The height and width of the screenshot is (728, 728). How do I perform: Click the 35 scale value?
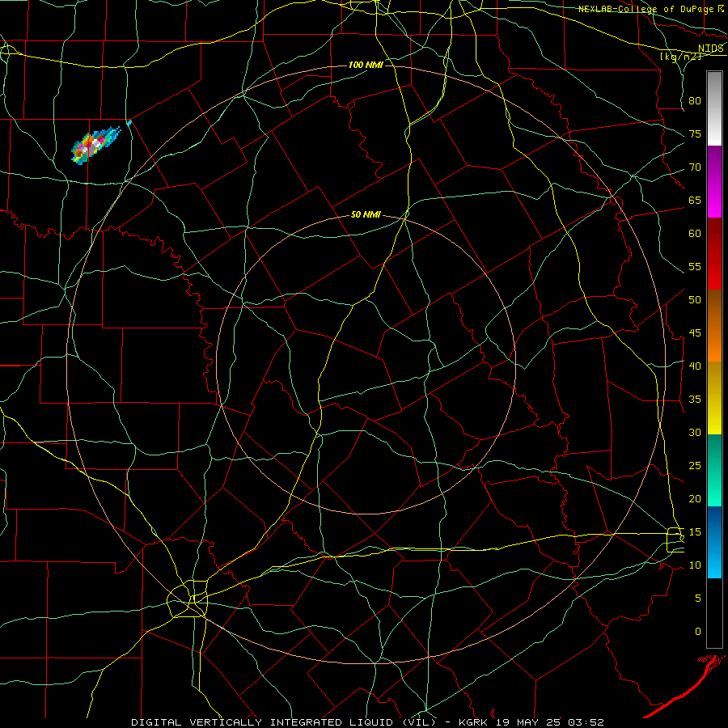pyautogui.click(x=695, y=400)
